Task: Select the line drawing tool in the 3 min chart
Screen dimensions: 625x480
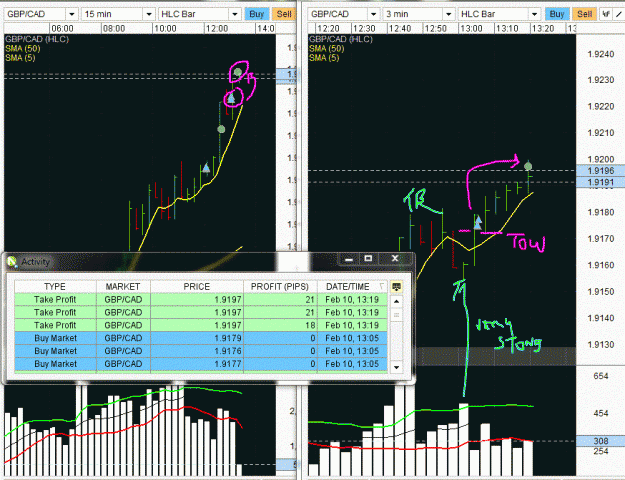Action: [619, 14]
